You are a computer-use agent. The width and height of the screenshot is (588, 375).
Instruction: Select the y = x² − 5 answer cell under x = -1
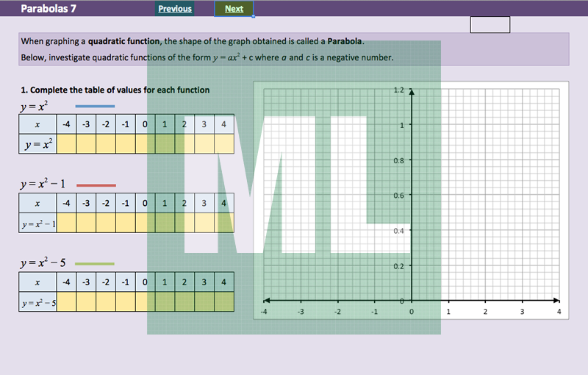coord(125,301)
